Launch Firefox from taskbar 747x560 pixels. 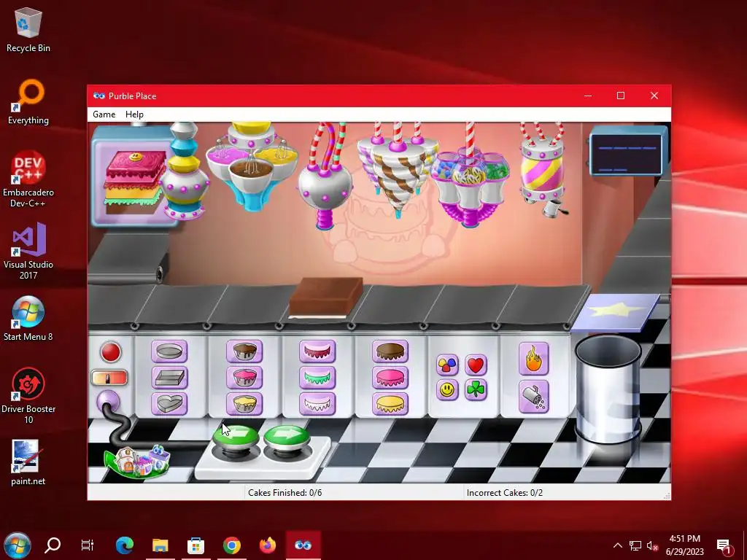(x=268, y=545)
